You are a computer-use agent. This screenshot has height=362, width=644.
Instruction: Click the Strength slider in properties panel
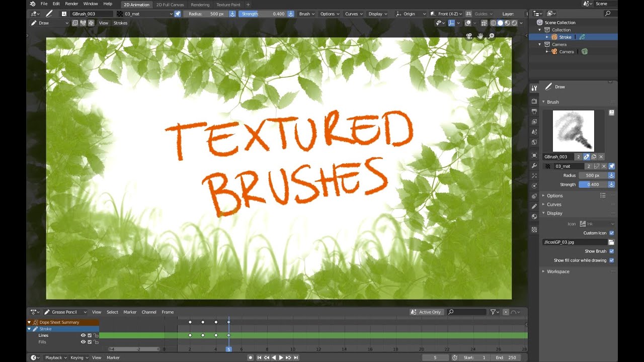[x=593, y=185]
